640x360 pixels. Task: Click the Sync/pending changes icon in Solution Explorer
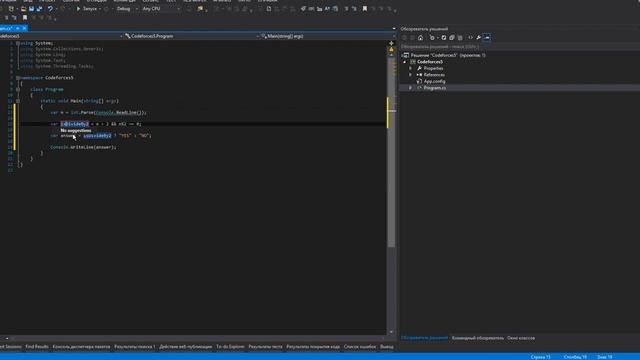coord(432,38)
